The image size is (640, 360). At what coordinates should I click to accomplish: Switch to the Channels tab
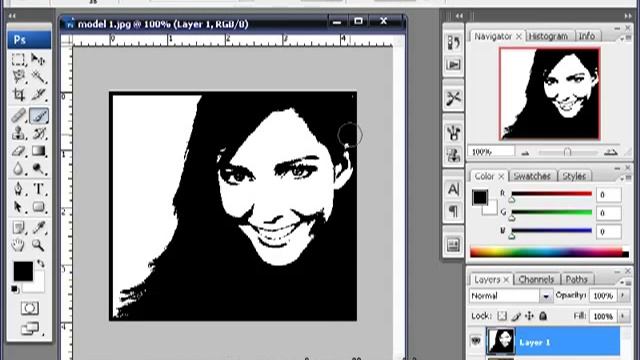(536, 279)
